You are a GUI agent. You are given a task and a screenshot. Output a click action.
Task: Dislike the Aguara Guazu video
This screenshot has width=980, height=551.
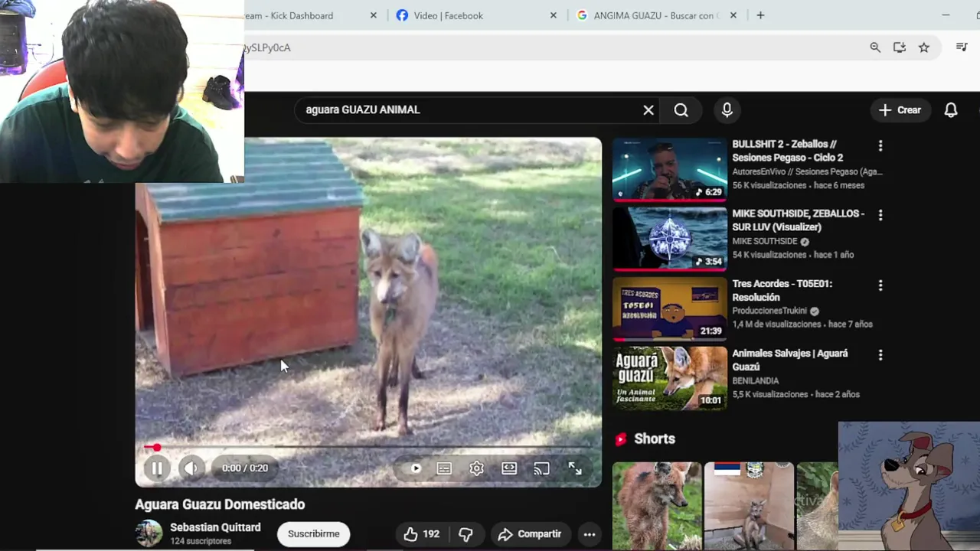[465, 534]
